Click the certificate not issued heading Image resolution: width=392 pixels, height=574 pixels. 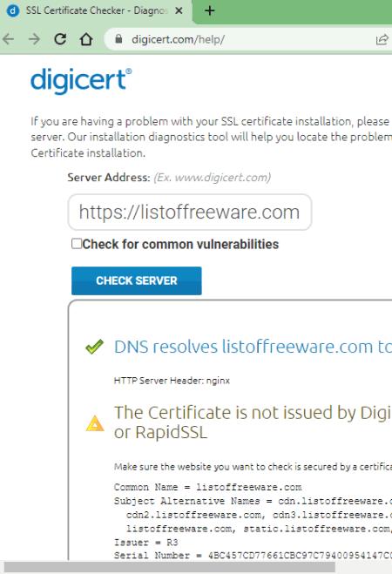tap(253, 422)
